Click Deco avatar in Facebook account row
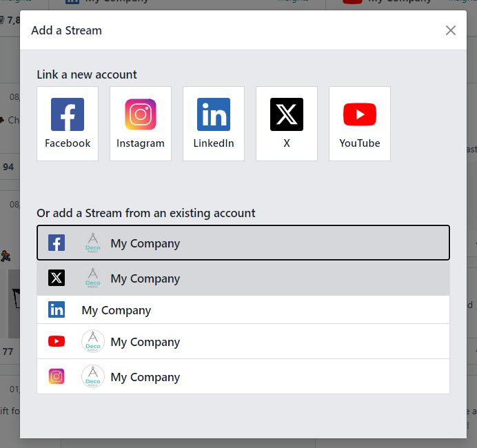 pos(93,243)
